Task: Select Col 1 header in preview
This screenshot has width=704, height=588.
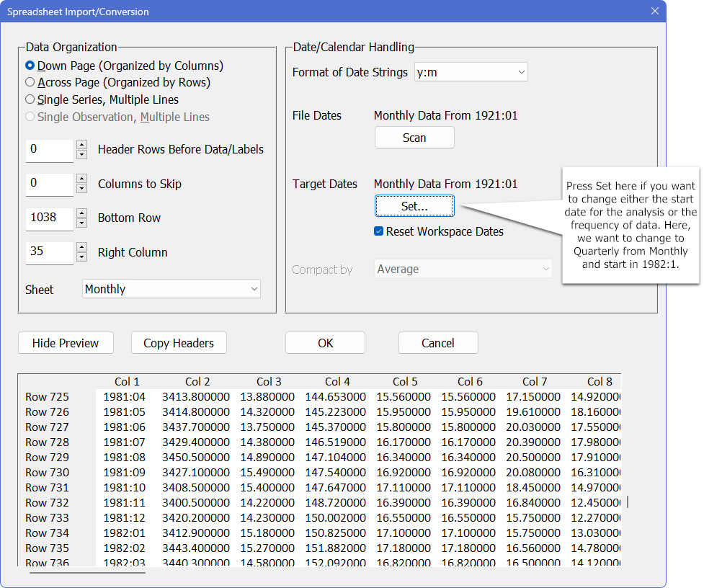Action: [127, 381]
